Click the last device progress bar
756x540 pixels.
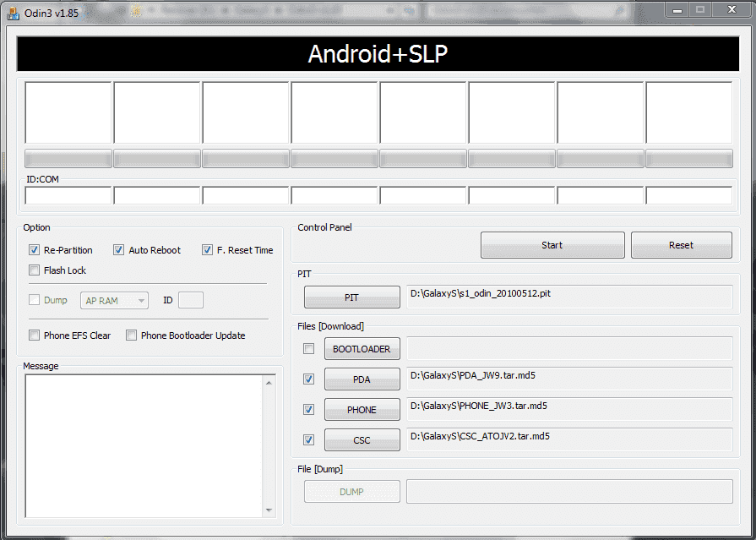coord(689,158)
